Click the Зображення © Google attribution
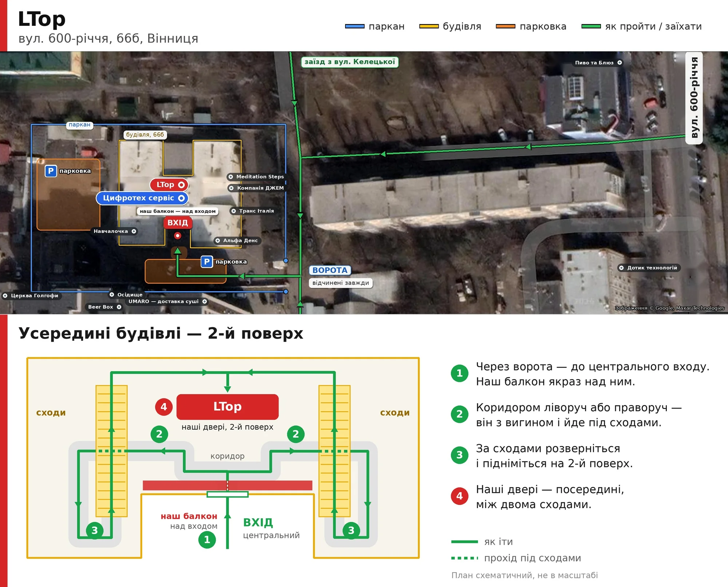This screenshot has width=728, height=587. coord(669,308)
